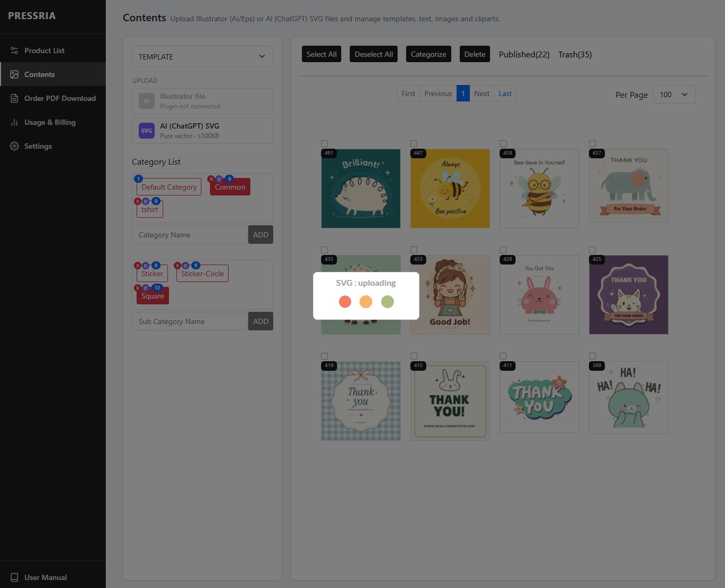
Task: Click the Usage & Billing chart icon
Action: point(14,122)
